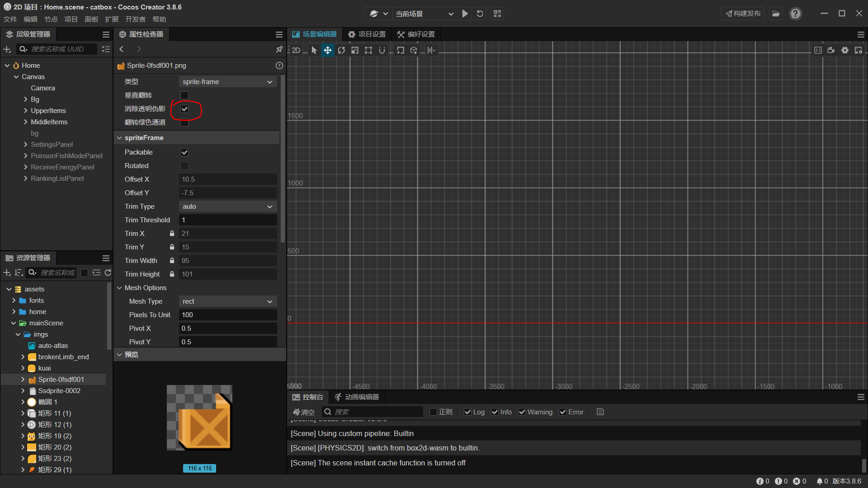Click add node plus icon in hierarchy
The height and width of the screenshot is (488, 868).
coord(7,49)
